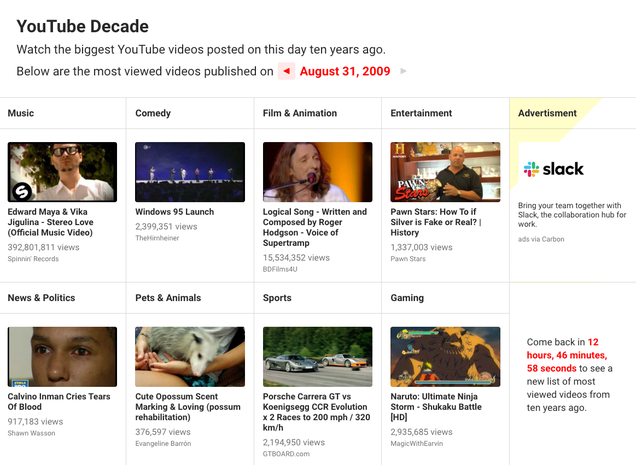Click Calvino Inman Cries Tears Of Blood title
The width and height of the screenshot is (636, 465).
59,401
